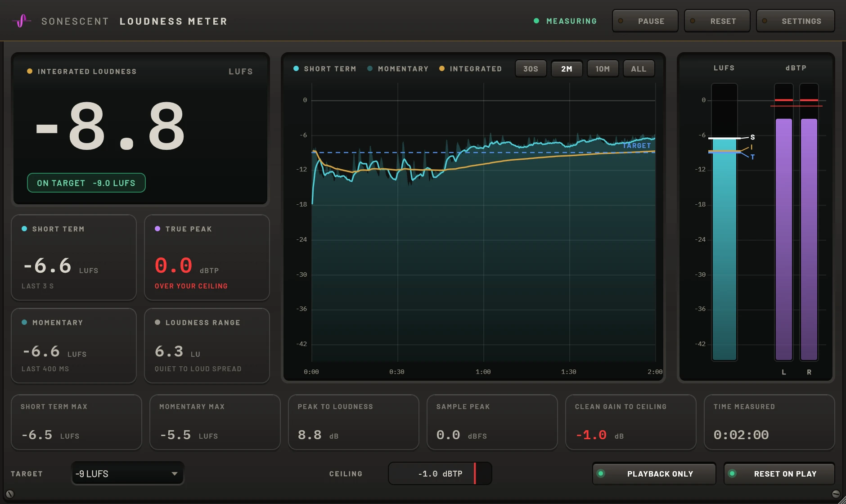Switch graph range to 10M

pos(603,69)
